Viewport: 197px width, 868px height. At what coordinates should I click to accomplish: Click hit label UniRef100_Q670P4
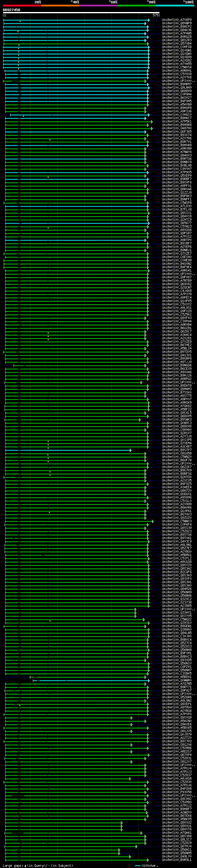pyautogui.click(x=177, y=755)
